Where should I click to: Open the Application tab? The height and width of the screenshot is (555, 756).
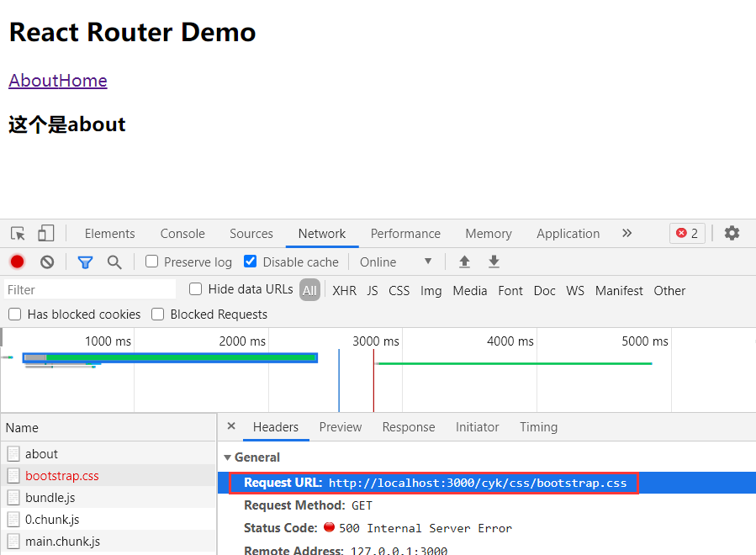[568, 234]
